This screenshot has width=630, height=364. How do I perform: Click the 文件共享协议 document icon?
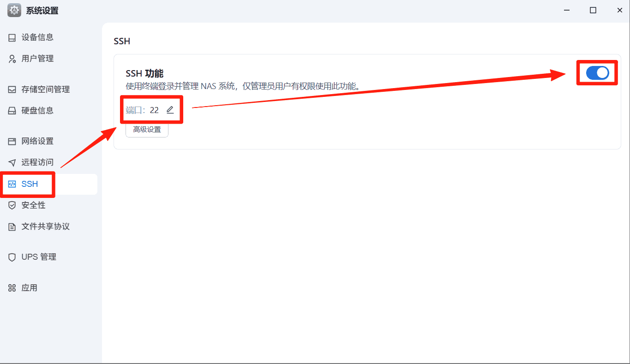[x=12, y=227]
